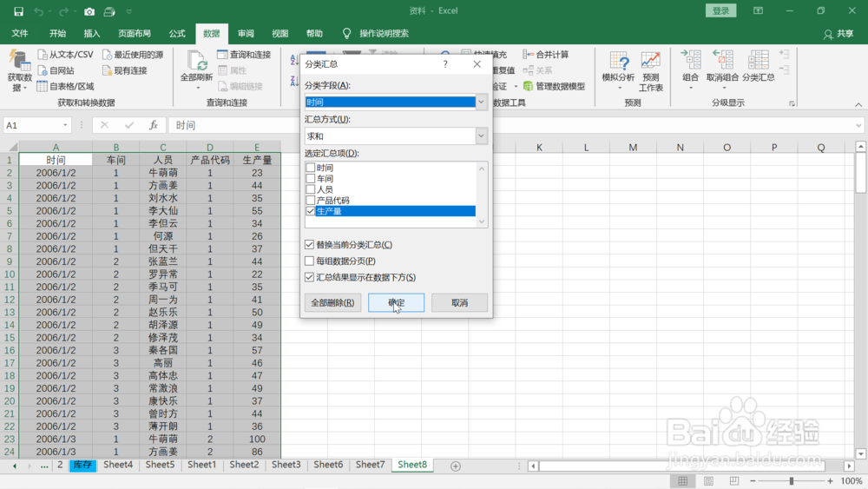868x489 pixels.
Task: Toggle 替换当前分类汇总 checkbox
Action: pos(310,244)
